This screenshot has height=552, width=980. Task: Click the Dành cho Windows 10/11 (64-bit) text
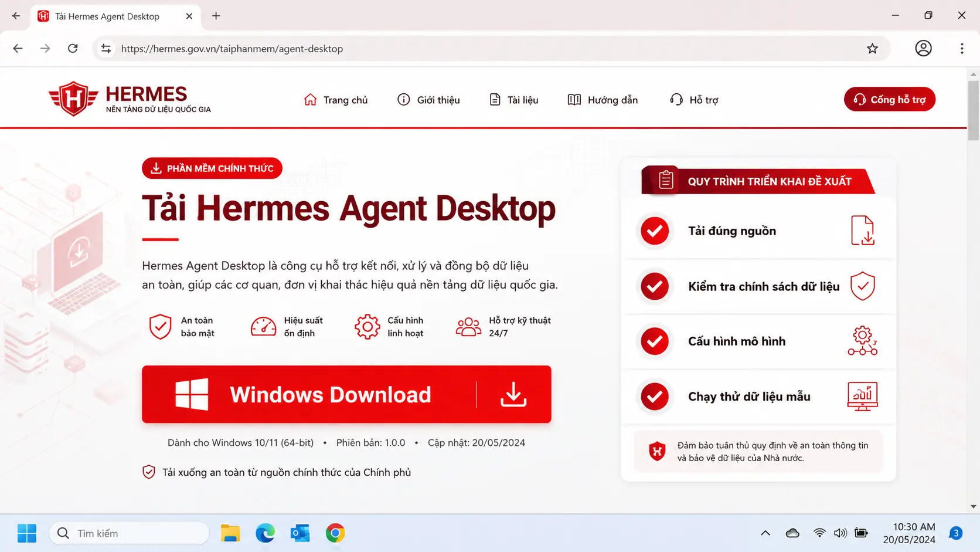(240, 443)
